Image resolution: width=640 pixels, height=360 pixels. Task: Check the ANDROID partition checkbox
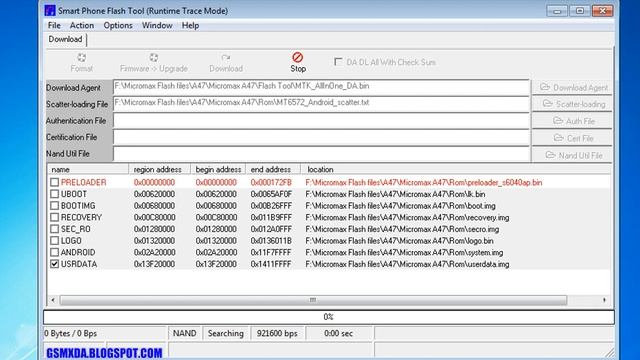(x=54, y=252)
